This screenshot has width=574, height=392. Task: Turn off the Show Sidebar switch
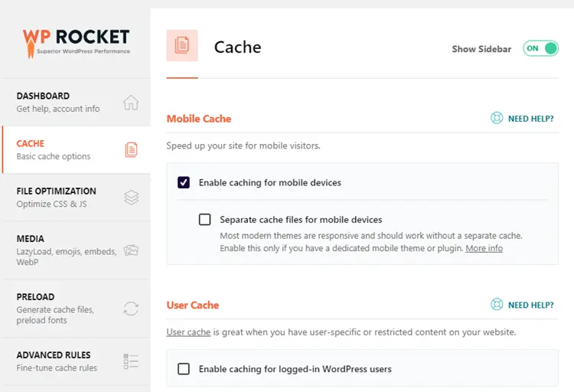click(540, 48)
